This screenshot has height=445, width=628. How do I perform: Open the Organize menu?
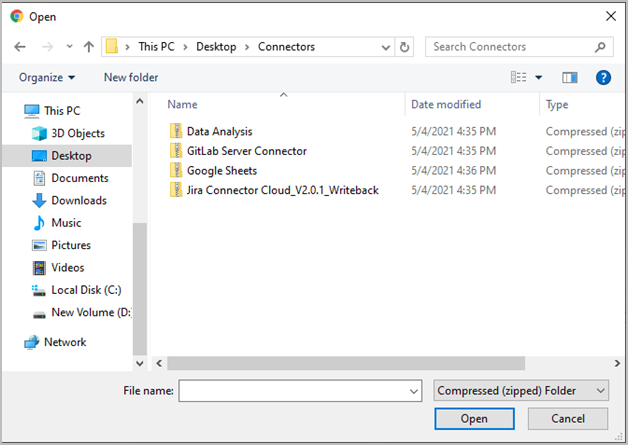(x=47, y=77)
